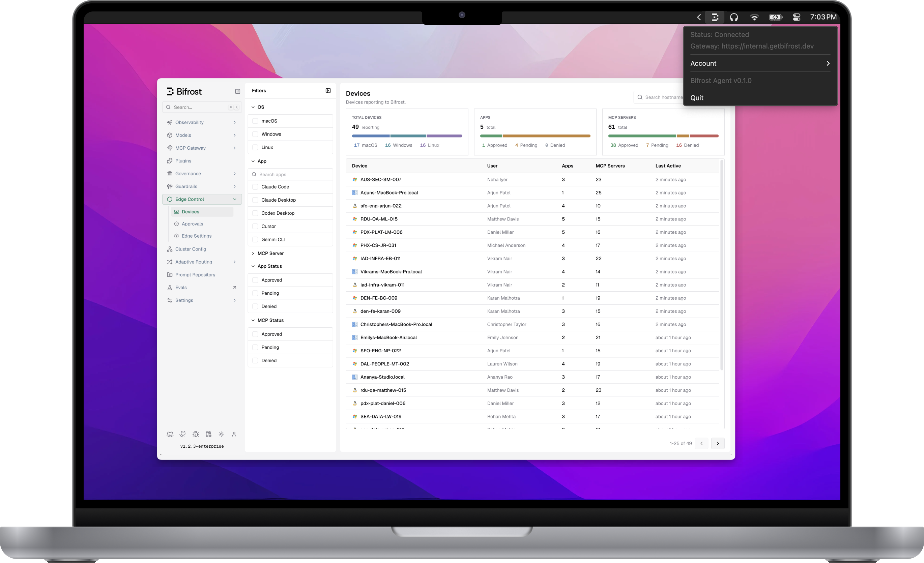This screenshot has height=563, width=924.
Task: Open documentation book icon in footer
Action: coord(208,434)
